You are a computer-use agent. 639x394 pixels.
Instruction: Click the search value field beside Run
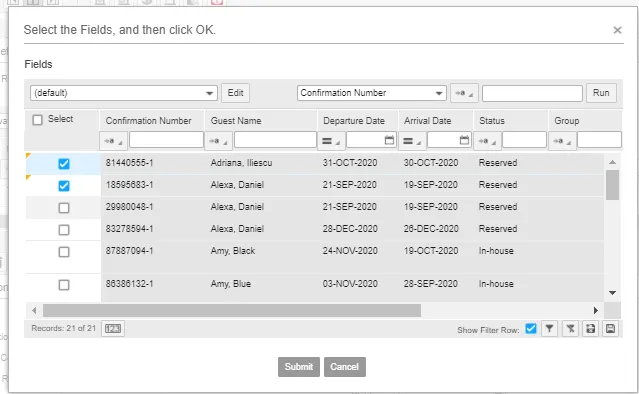tap(532, 93)
